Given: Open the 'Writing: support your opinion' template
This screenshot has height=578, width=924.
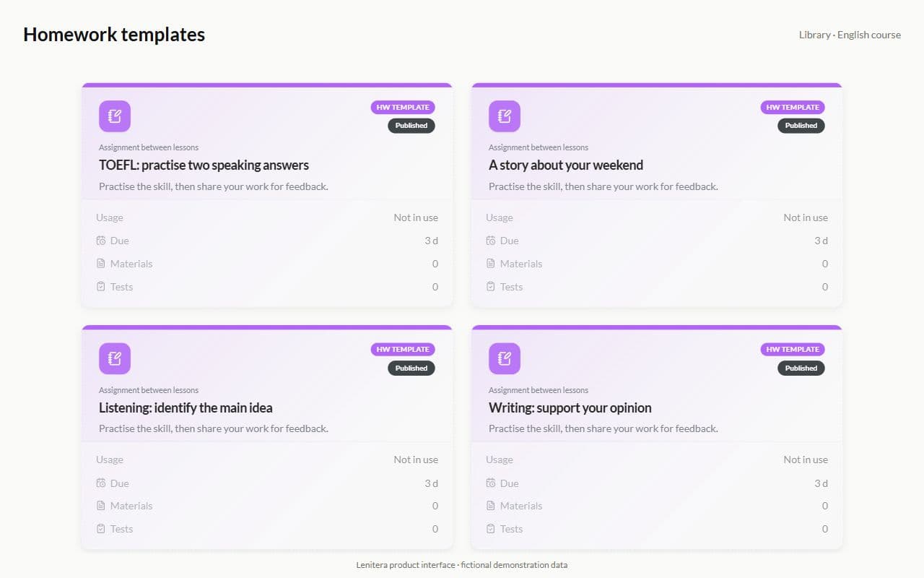Looking at the screenshot, I should coord(570,407).
